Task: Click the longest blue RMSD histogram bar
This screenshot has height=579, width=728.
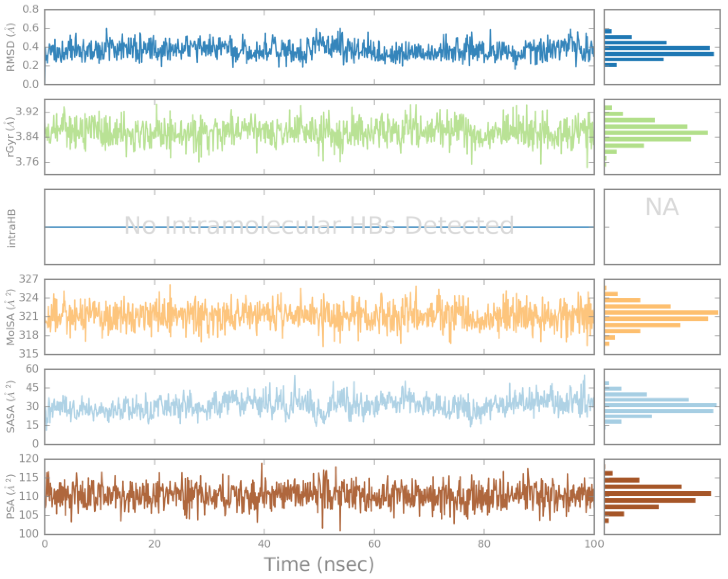Action: coord(658,54)
